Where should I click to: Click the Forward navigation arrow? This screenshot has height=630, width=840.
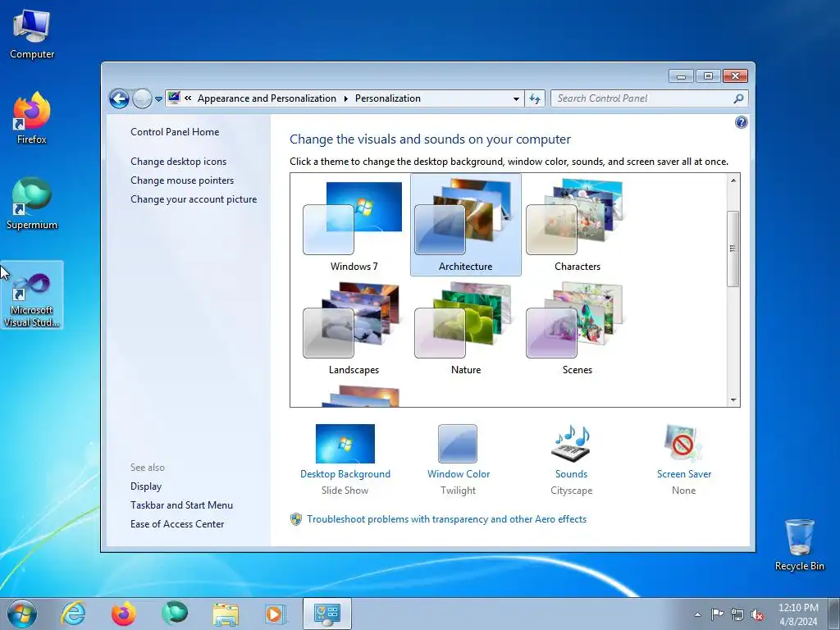[x=142, y=98]
